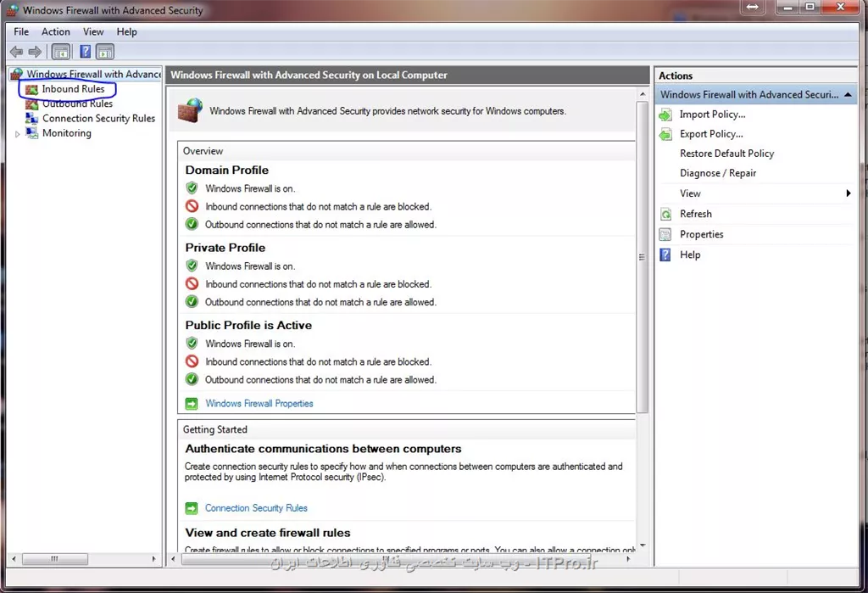Viewport: 868px width, 593px height.
Task: Click the green arrow beside Connection Security Rules link
Action: (192, 508)
